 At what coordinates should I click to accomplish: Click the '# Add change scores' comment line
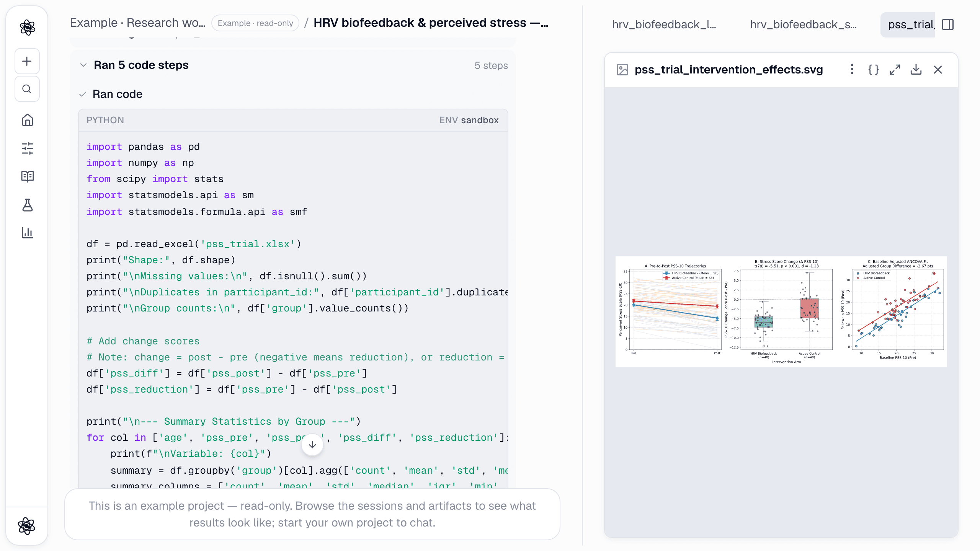tap(143, 341)
